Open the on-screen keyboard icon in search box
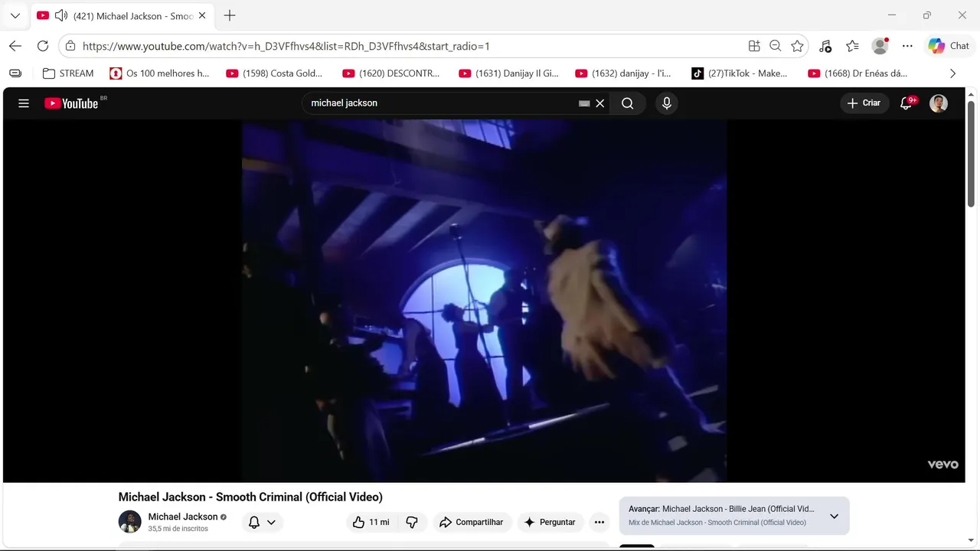Screen dimensions: 980x551 pyautogui.click(x=584, y=103)
